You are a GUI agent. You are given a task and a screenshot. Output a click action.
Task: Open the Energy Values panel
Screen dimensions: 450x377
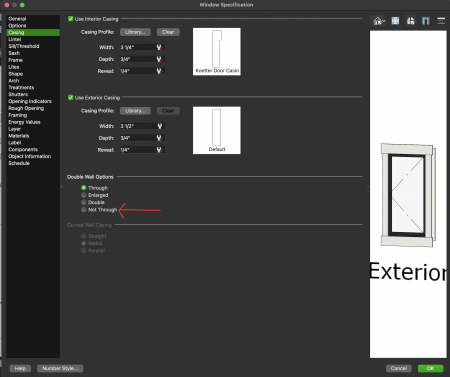(x=33, y=122)
